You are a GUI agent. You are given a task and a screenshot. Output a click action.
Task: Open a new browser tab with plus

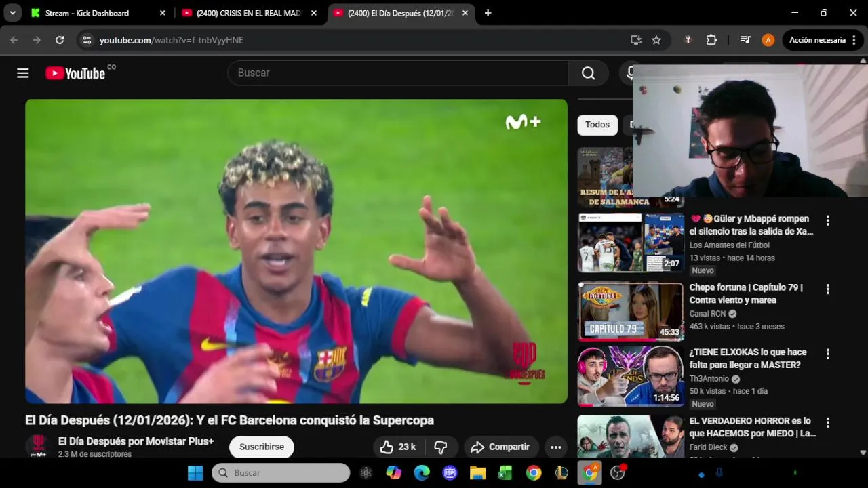click(x=488, y=13)
